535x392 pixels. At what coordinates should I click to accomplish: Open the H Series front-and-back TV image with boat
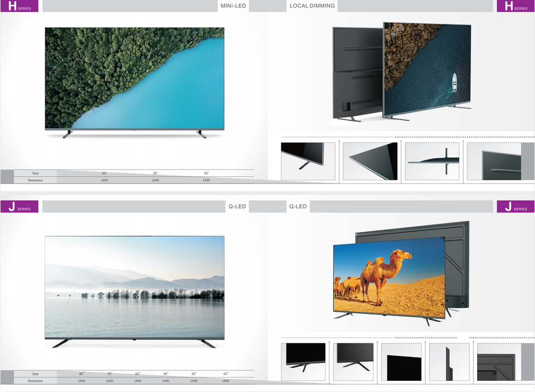pyautogui.click(x=402, y=72)
